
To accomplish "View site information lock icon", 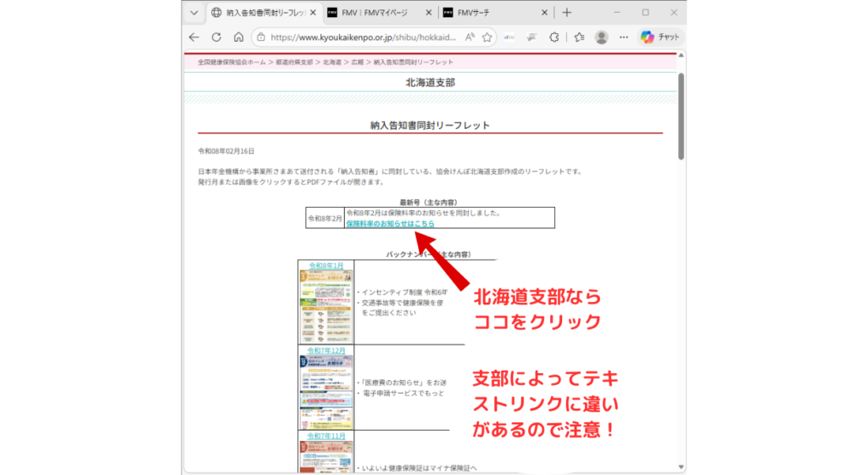I will pyautogui.click(x=261, y=37).
